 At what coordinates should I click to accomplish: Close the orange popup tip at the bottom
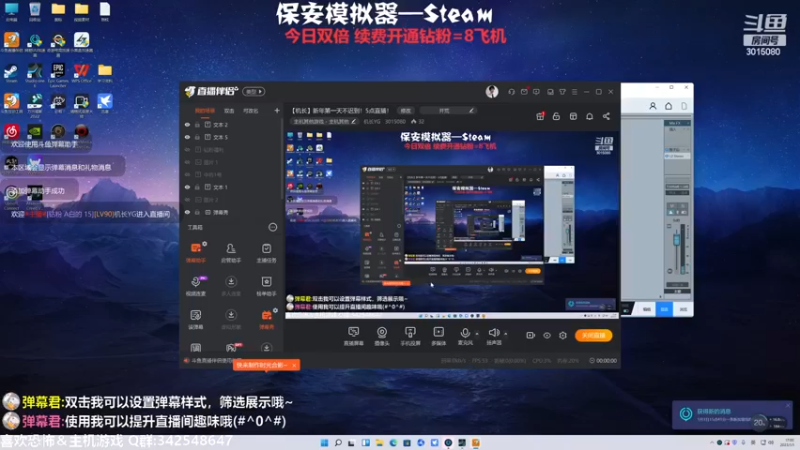click(x=294, y=365)
